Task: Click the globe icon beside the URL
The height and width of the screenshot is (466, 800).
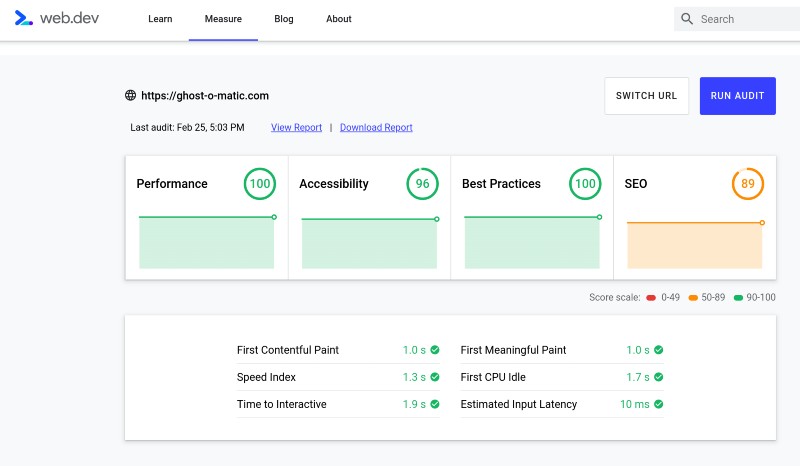Action: pos(131,95)
